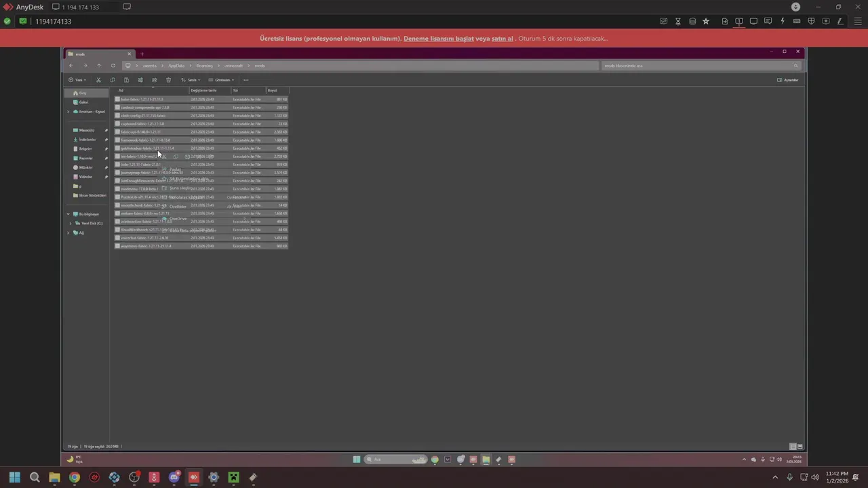The width and height of the screenshot is (868, 488).
Task: Expand the Bu bilgisayar tree node
Action: tap(68, 214)
